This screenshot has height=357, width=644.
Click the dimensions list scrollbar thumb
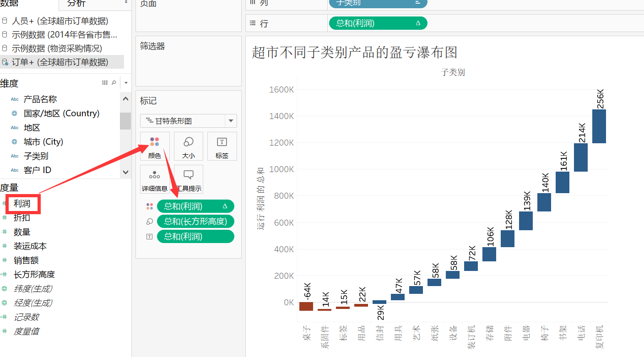point(125,121)
